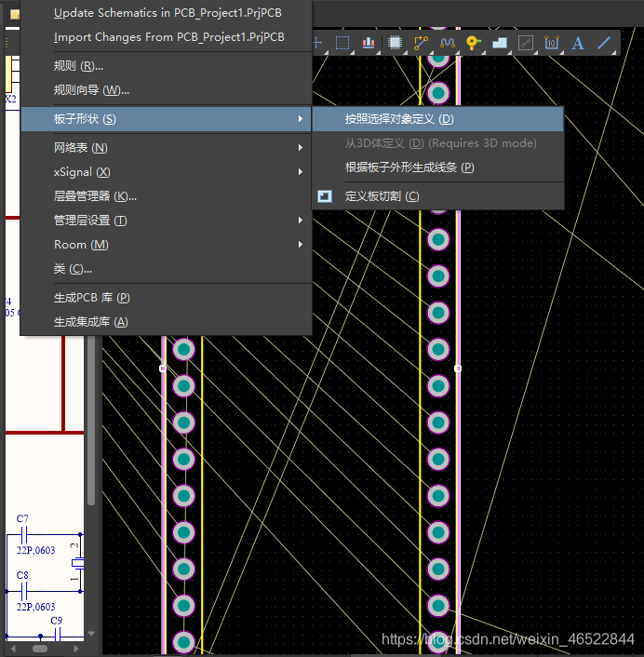Click schematic horizontal scrollbar right arrow
Screen dimensions: 644x657
pyautogui.click(x=75, y=649)
